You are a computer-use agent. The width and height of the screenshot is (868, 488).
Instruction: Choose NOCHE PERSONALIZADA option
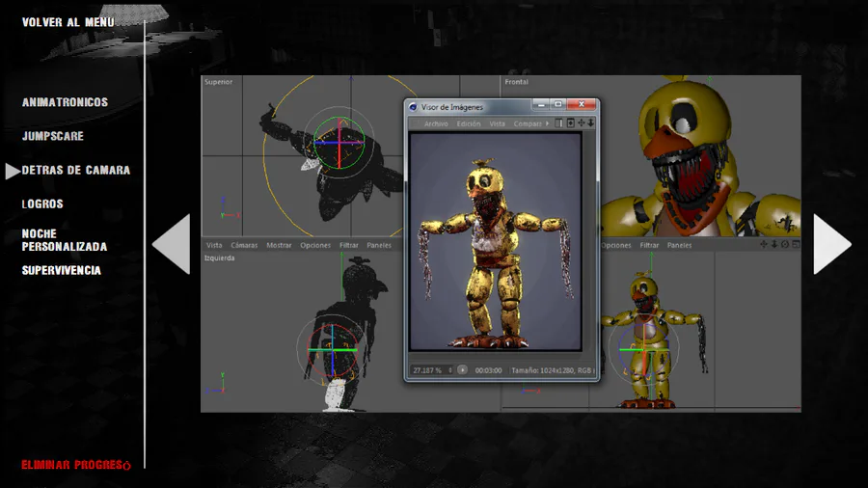[65, 240]
